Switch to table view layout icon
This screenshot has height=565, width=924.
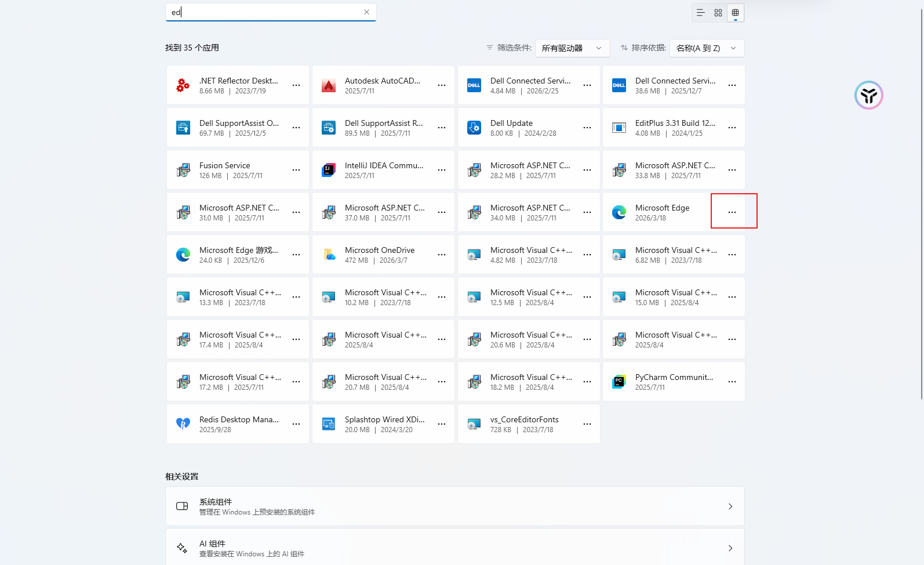tap(736, 13)
